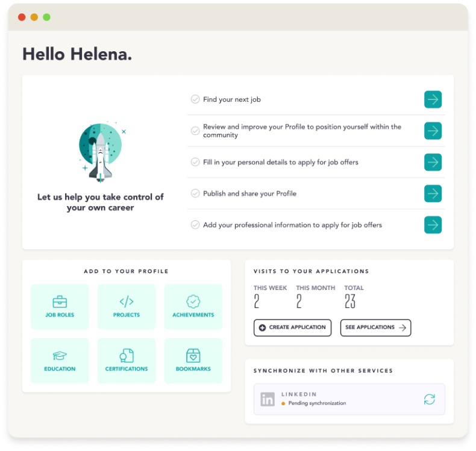The height and width of the screenshot is (451, 476).
Task: Select the Certifications tile
Action: [127, 361]
